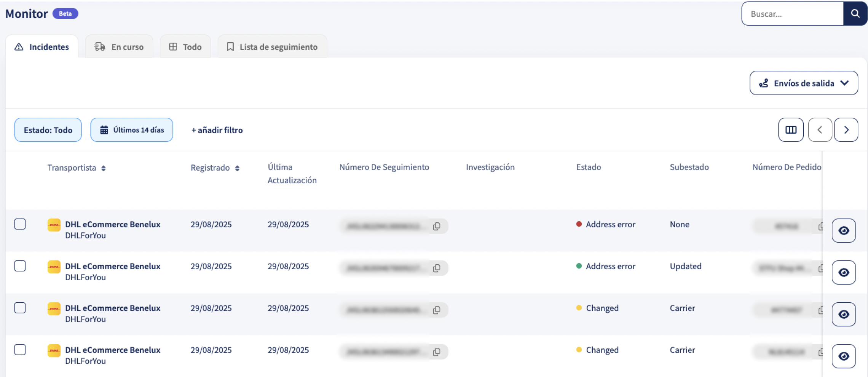Open the Estado: Todo filter

48,130
